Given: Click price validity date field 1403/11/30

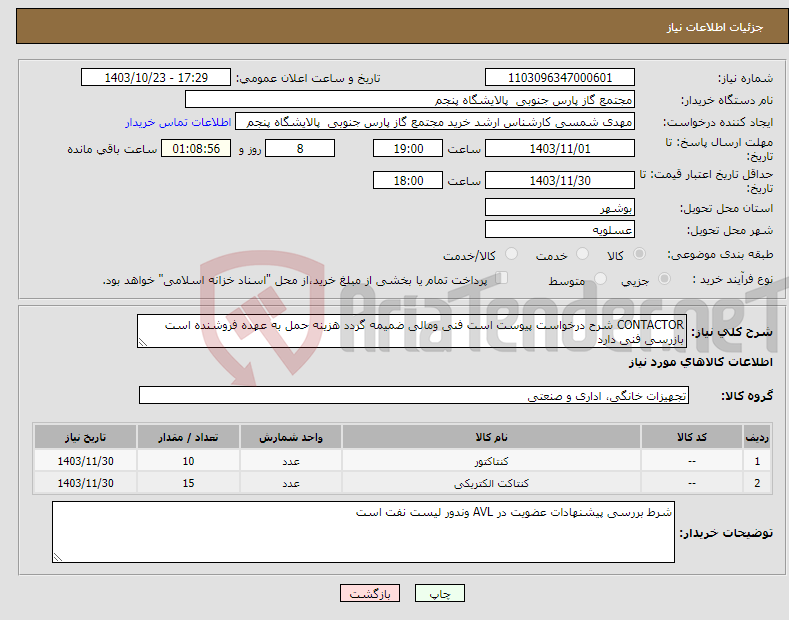Looking at the screenshot, I should (x=560, y=181).
